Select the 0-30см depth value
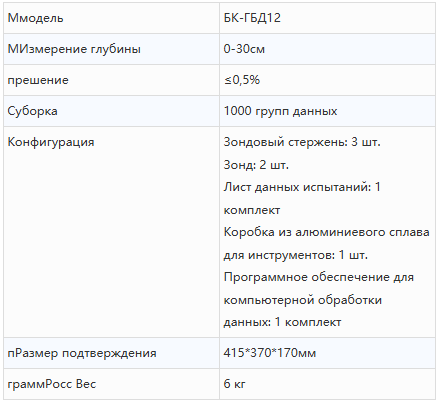Image resolution: width=447 pixels, height=401 pixels. (x=244, y=49)
